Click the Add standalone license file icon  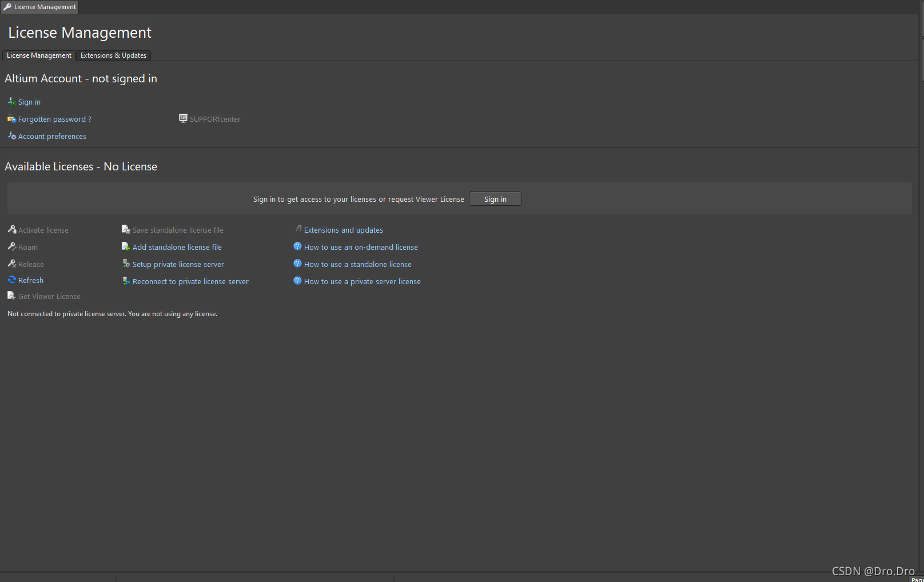click(126, 246)
